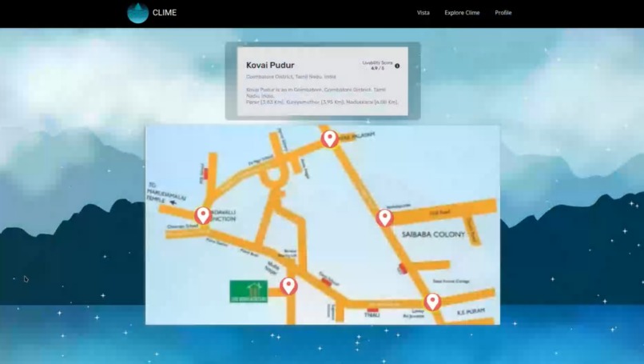Viewport: 644px width, 364px height.
Task: Click the map pin near K.S. Puram
Action: (432, 302)
